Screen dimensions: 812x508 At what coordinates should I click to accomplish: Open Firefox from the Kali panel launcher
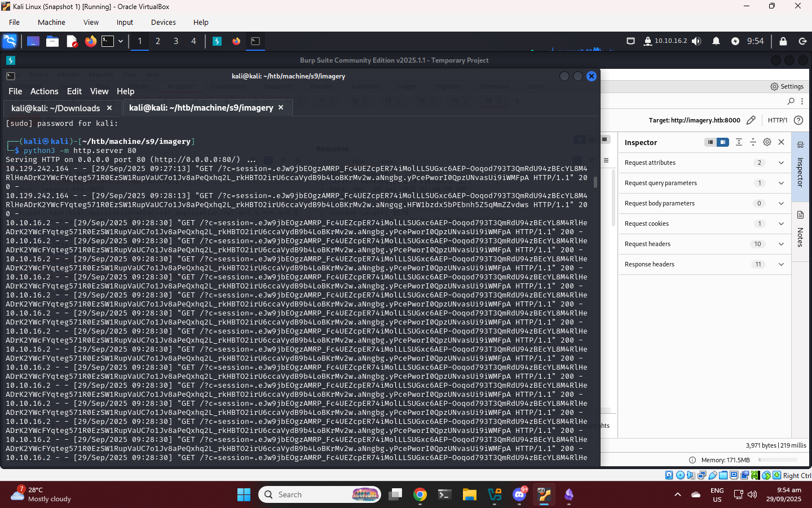90,41
